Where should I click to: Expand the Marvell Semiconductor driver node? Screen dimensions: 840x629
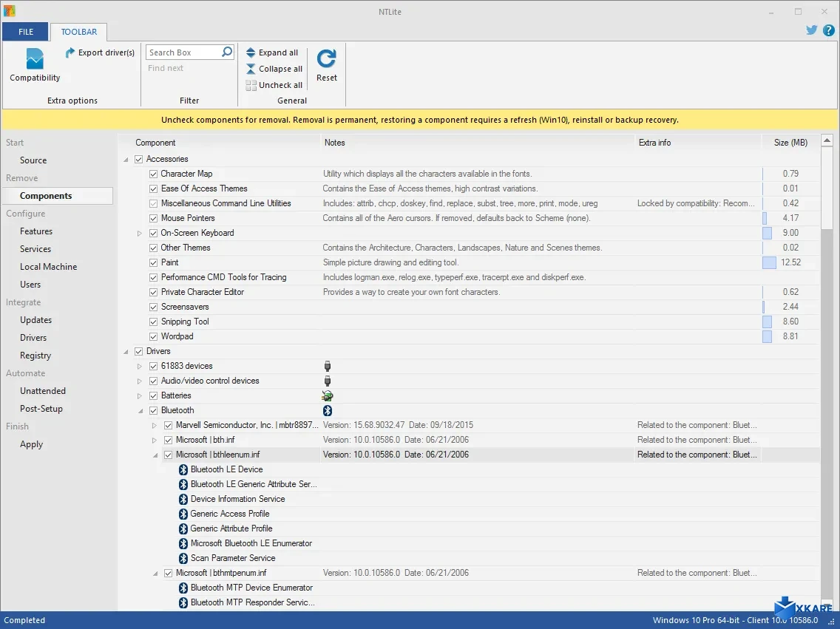tap(155, 426)
